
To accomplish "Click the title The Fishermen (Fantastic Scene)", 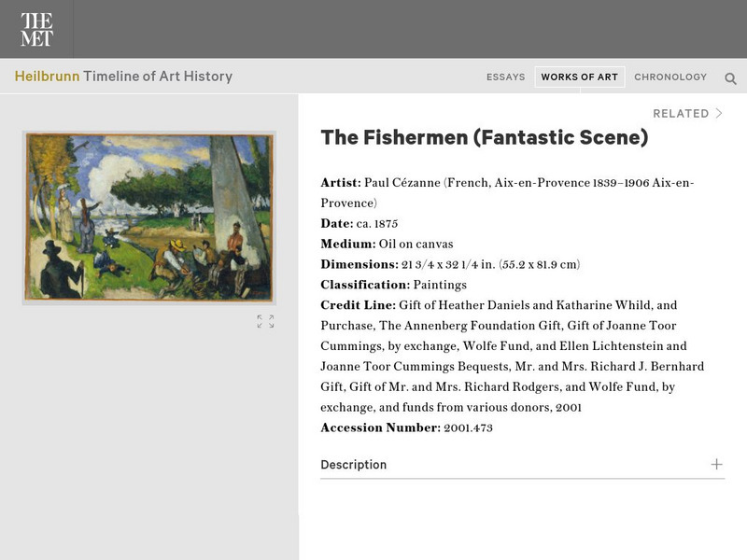I will pos(484,138).
